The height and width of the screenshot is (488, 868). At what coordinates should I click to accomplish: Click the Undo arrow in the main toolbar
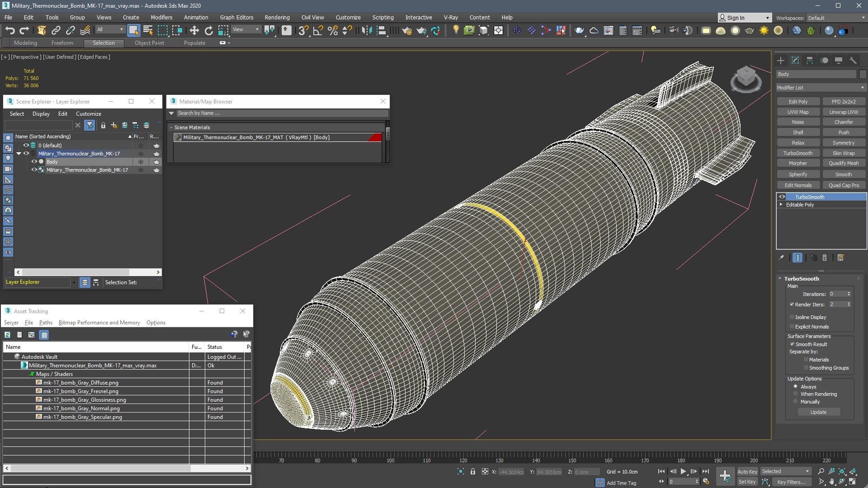(10, 30)
